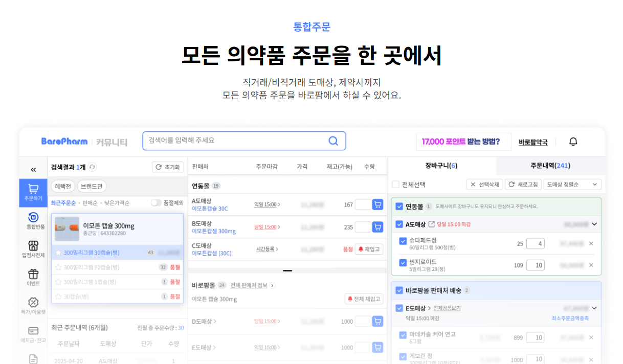Viewport: 623px width, 364px height.
Task: Switch to the 장바구니(6) tab
Action: pyautogui.click(x=441, y=166)
